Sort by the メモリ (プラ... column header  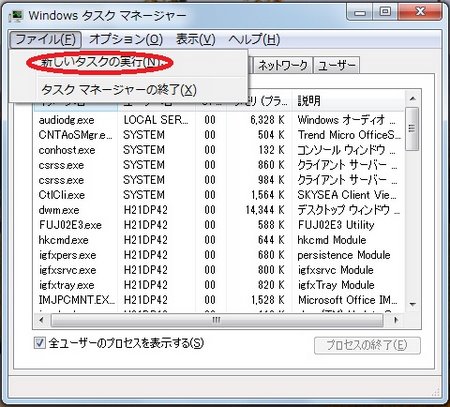260,100
